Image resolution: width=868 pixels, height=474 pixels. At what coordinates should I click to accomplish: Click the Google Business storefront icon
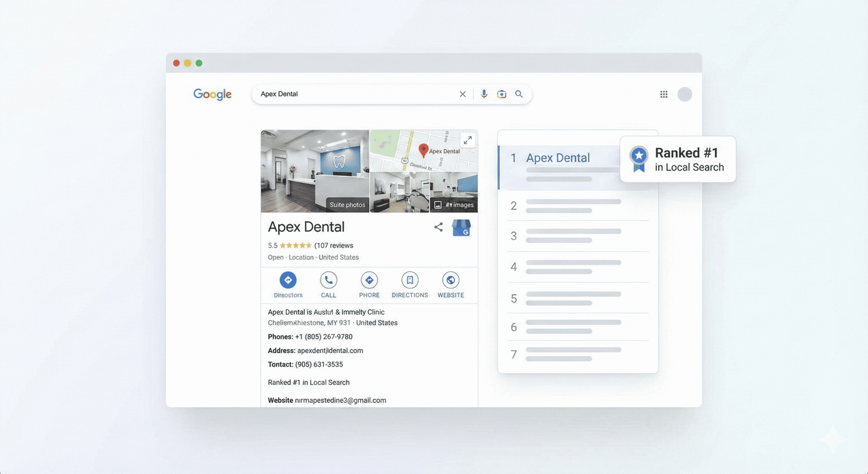coord(461,227)
